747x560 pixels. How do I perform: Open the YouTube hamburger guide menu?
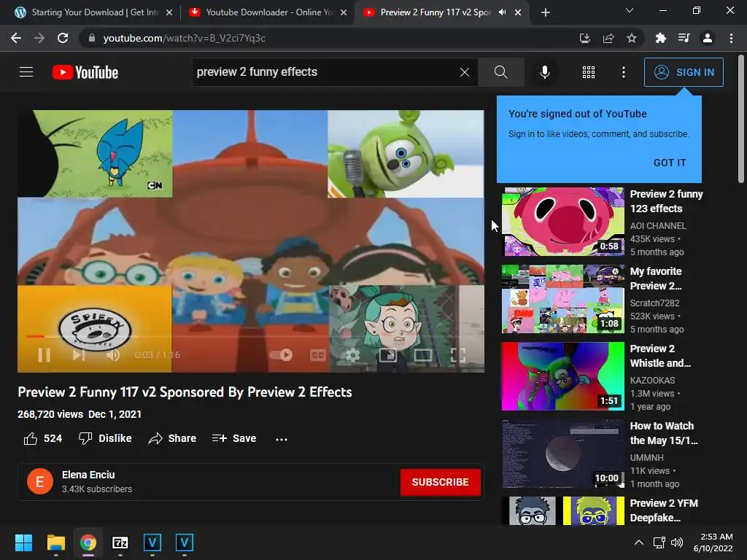point(26,72)
